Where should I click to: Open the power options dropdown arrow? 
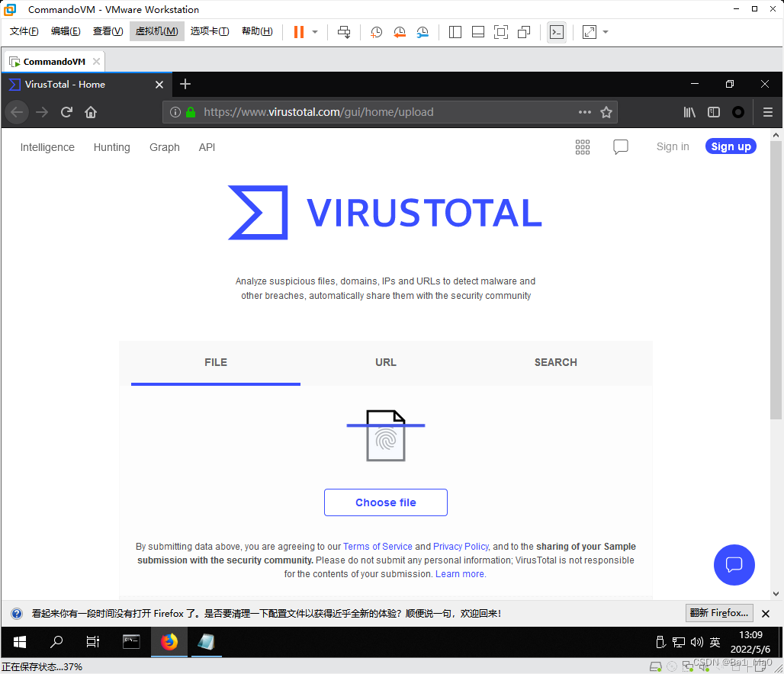(315, 32)
